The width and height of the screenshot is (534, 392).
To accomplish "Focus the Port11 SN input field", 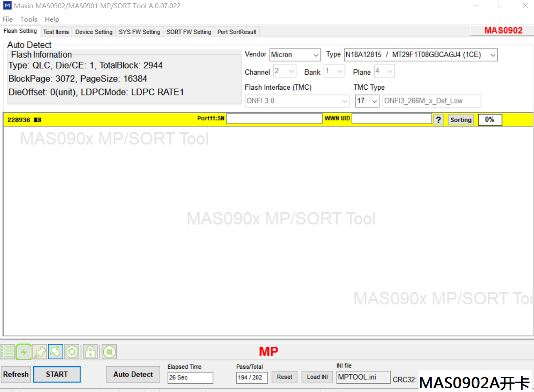I will pyautogui.click(x=274, y=119).
